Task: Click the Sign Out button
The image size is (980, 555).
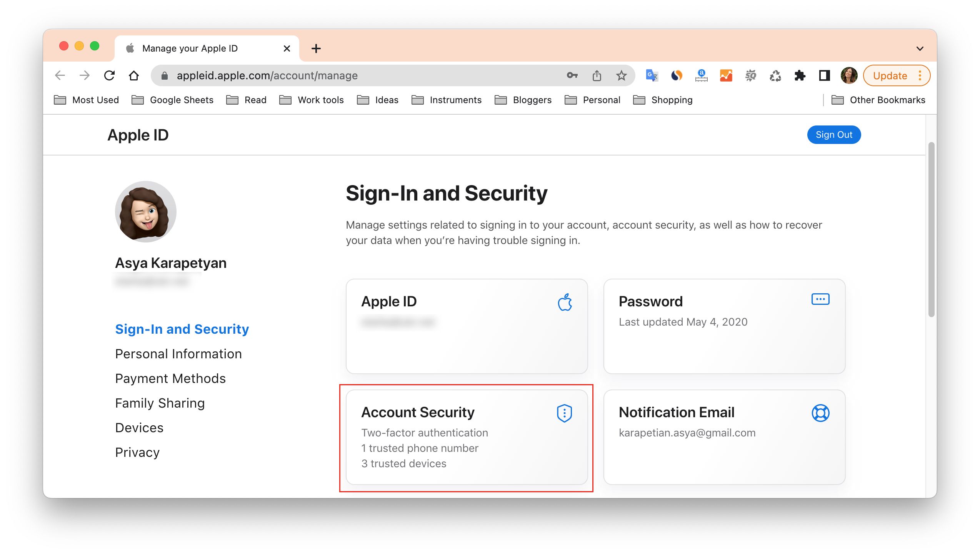Action: [x=834, y=135]
